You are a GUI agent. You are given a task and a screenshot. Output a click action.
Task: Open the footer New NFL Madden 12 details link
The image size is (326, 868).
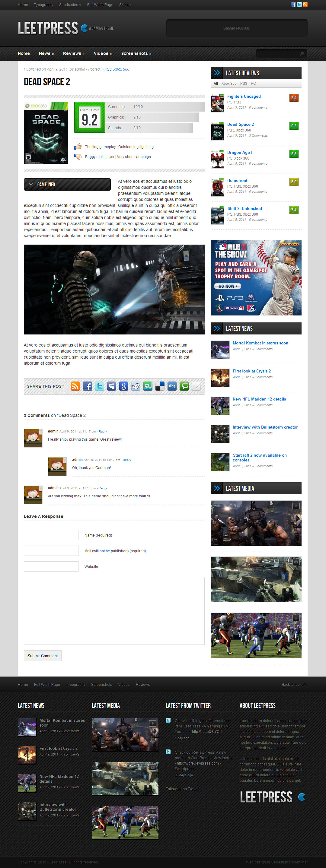59,778
